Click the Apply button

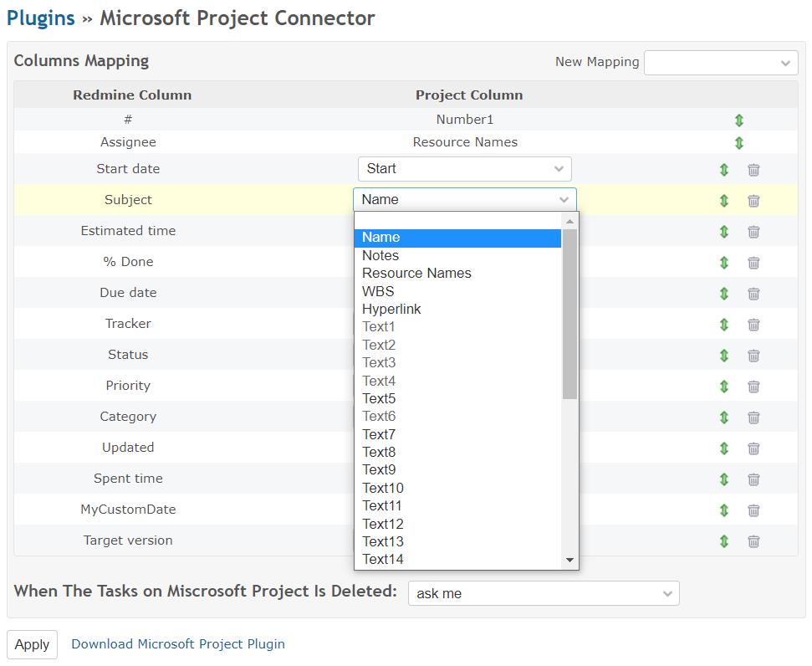pos(32,644)
